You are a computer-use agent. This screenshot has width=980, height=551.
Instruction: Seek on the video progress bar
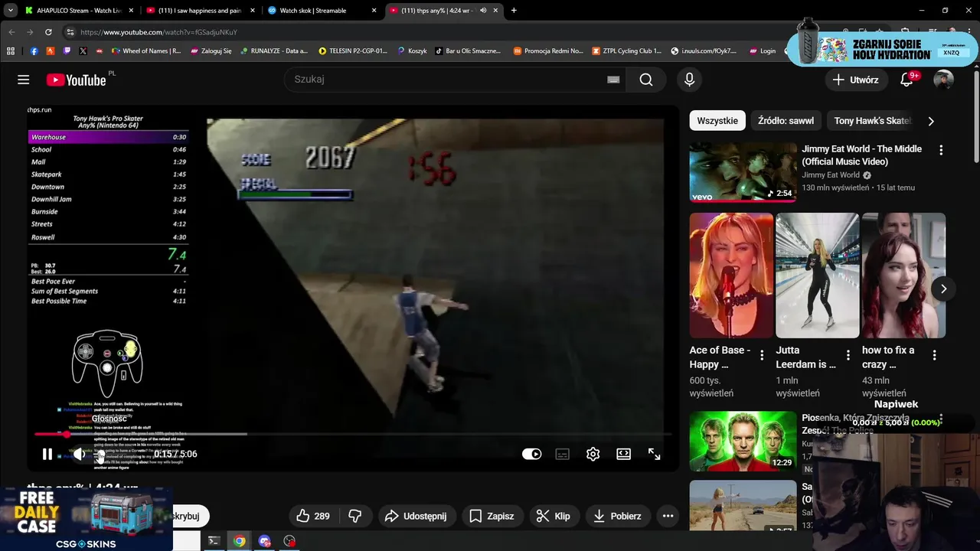click(x=353, y=434)
